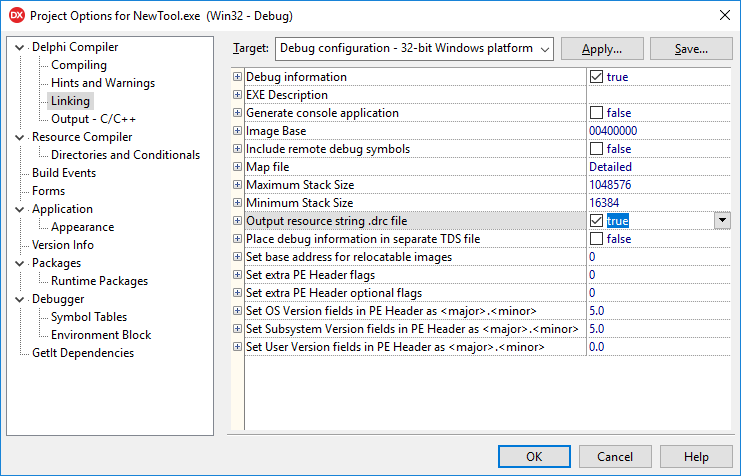The width and height of the screenshot is (741, 476).
Task: Expand Include remote debug symbols row
Action: 237,148
